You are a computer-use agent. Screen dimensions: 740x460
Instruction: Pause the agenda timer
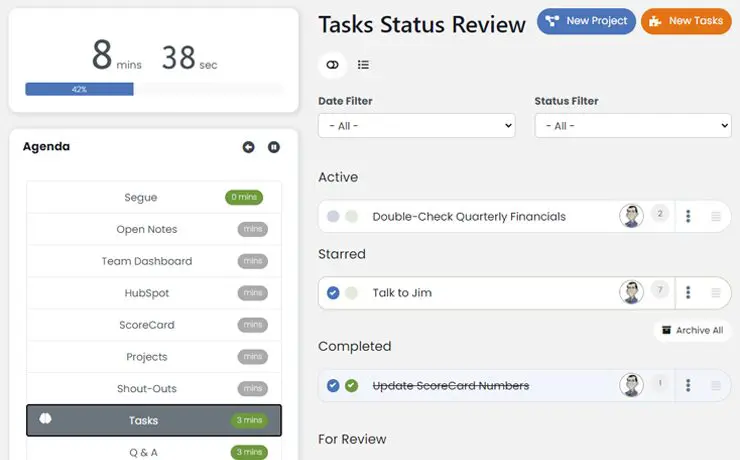(x=274, y=147)
